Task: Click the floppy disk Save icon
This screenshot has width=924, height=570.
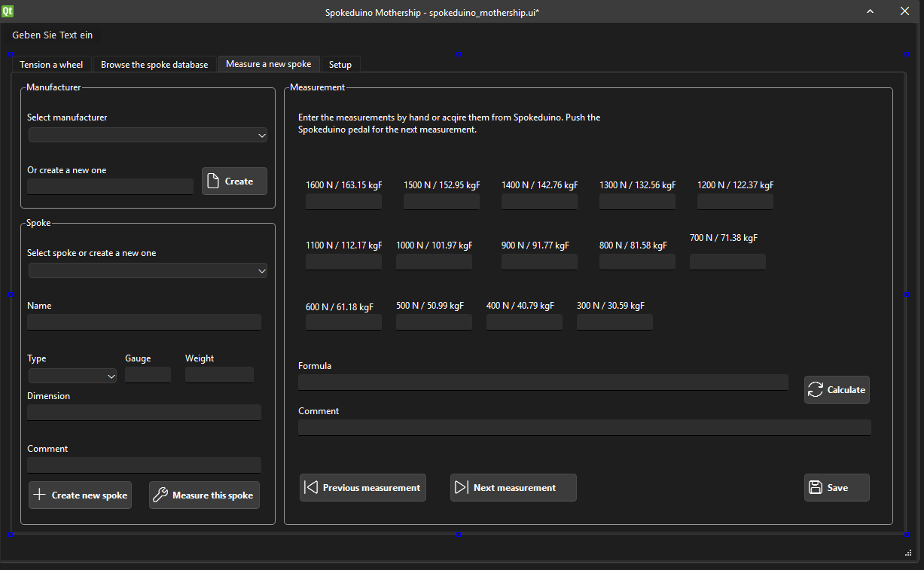Action: pyautogui.click(x=815, y=487)
